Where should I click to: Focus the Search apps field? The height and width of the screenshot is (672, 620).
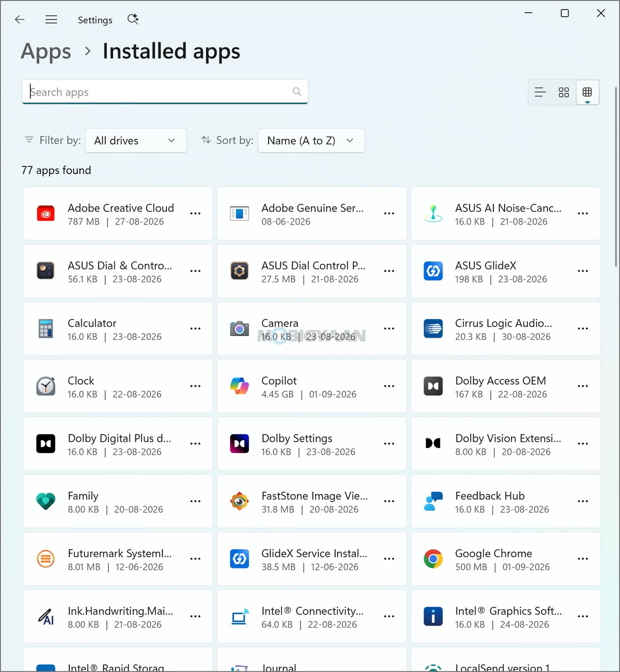pyautogui.click(x=165, y=92)
